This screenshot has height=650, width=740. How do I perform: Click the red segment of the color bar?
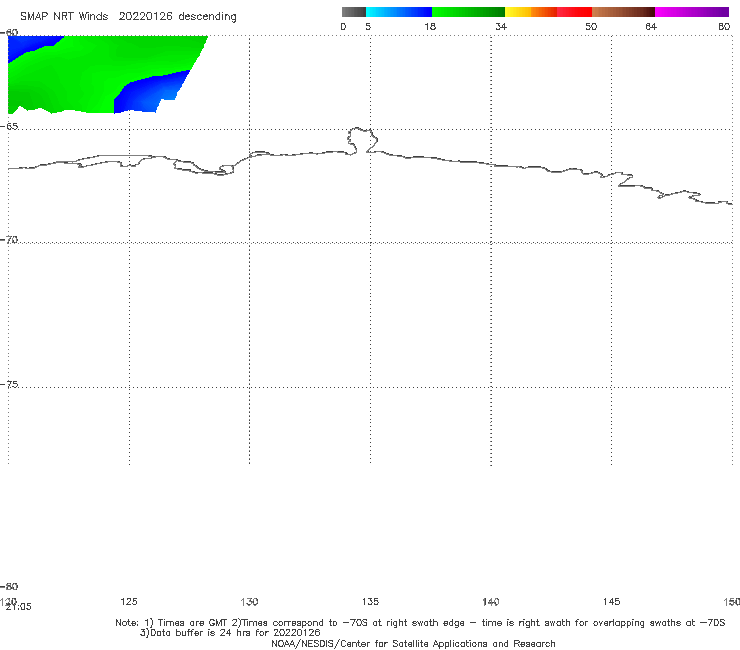click(574, 12)
